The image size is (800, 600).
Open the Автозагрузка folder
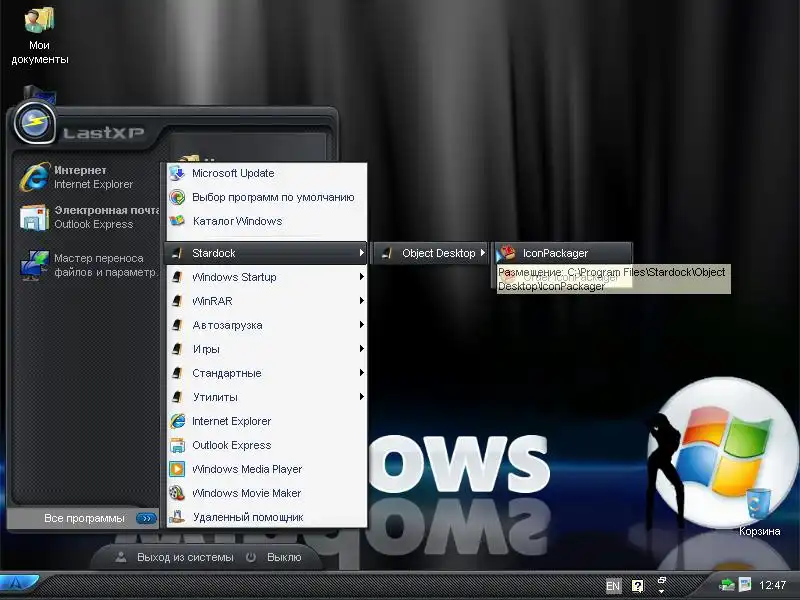pos(266,325)
